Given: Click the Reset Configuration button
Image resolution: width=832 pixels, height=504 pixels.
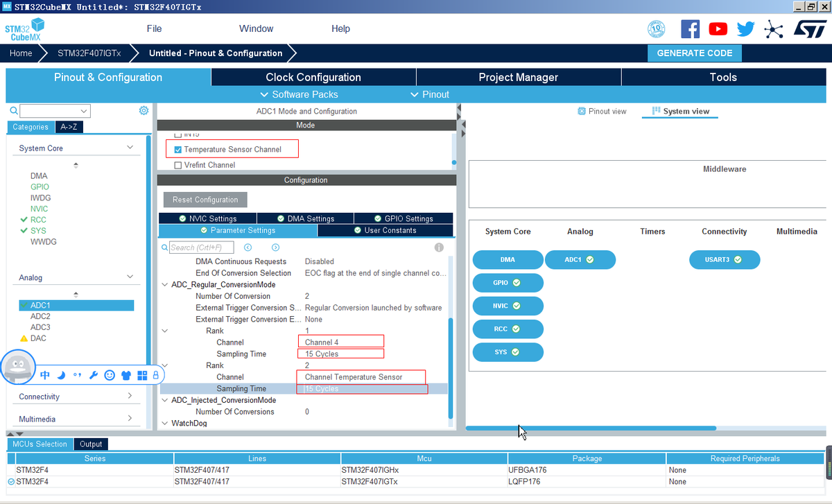Looking at the screenshot, I should (205, 200).
